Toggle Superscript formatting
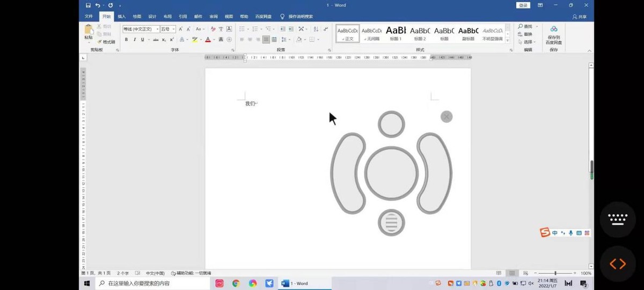The height and width of the screenshot is (290, 644). click(x=172, y=40)
